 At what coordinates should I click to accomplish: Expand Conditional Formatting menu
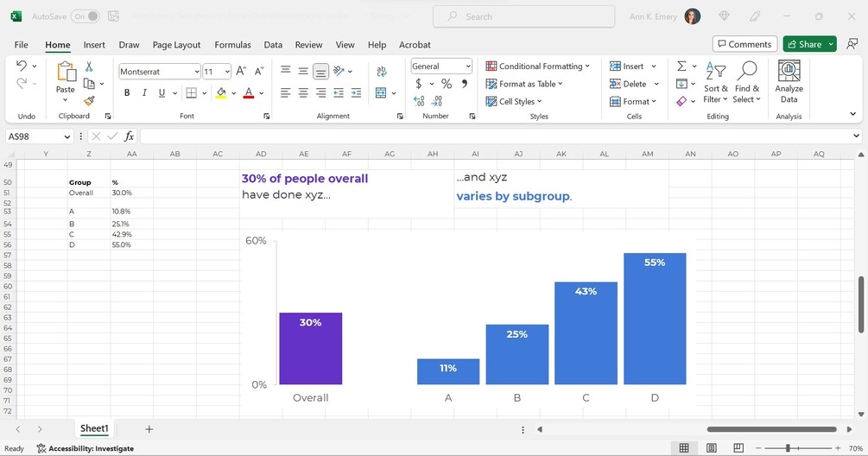(x=537, y=66)
